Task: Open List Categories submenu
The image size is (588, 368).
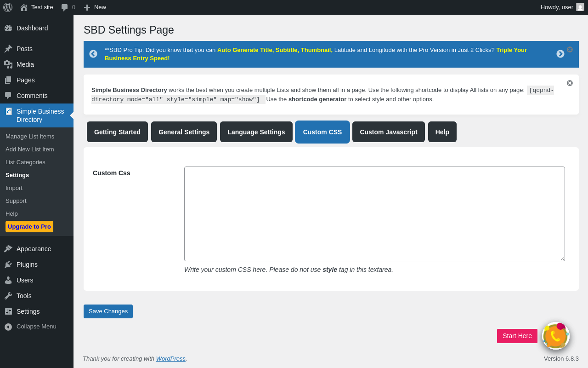Action: [x=25, y=162]
